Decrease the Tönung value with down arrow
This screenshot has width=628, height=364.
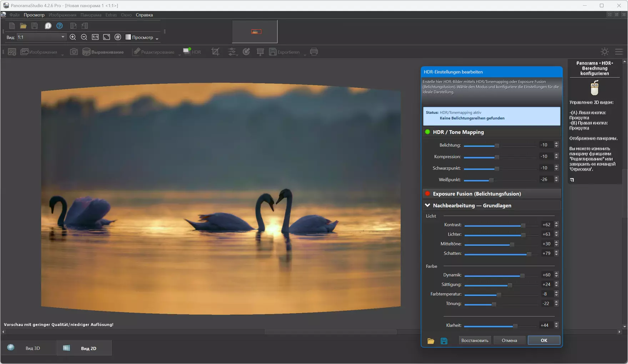coord(556,305)
